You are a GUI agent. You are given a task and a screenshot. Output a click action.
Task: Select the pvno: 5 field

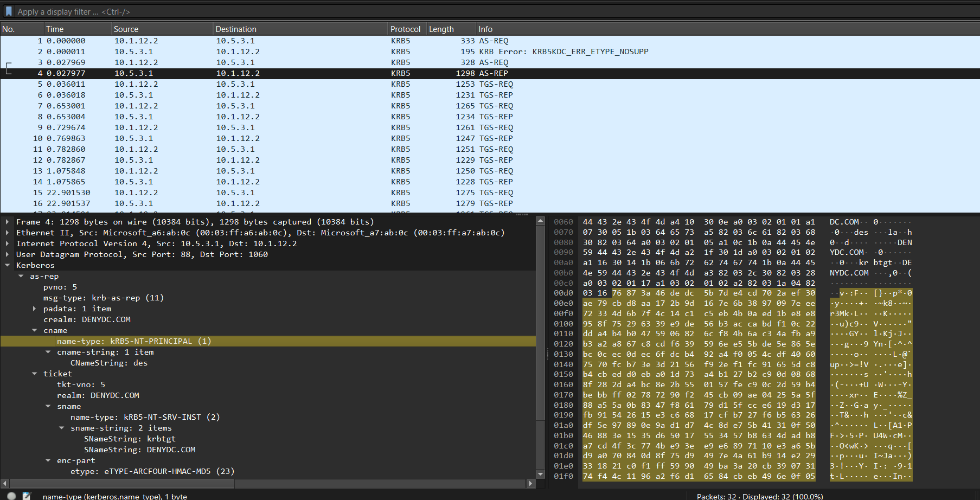[x=60, y=287]
